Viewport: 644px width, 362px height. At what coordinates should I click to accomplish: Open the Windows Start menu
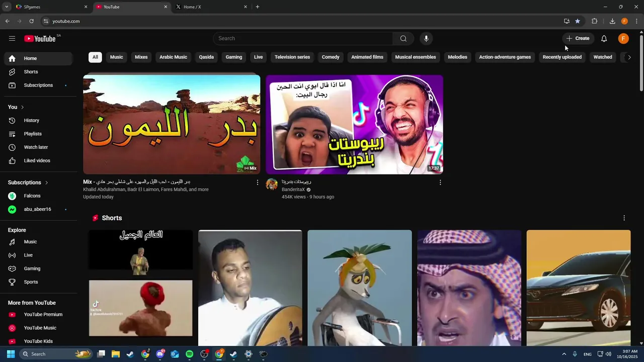tap(11, 354)
